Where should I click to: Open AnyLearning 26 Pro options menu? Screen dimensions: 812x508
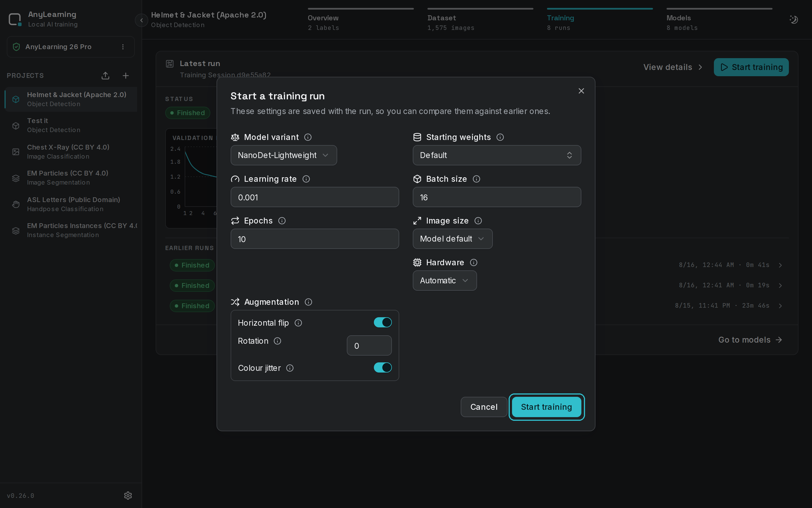pos(123,47)
